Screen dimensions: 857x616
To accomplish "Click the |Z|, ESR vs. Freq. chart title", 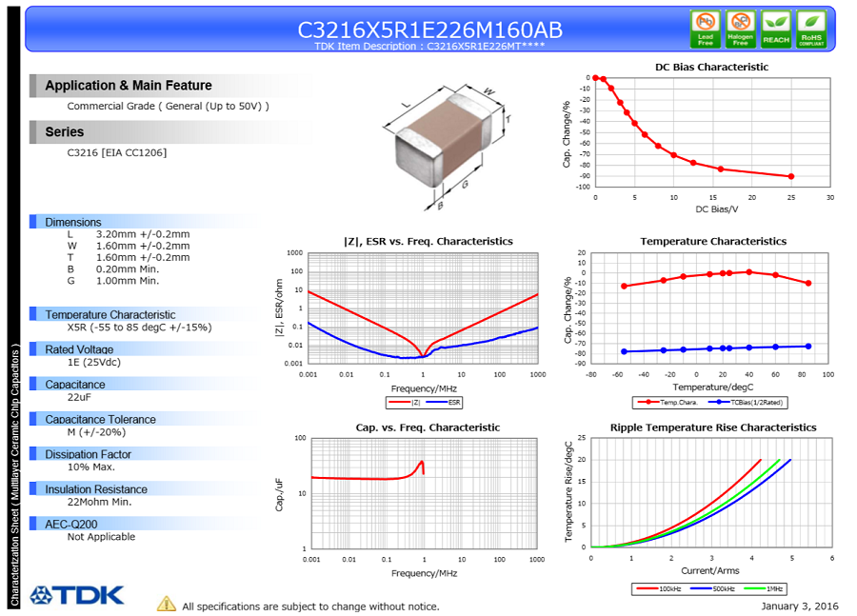I will [x=428, y=241].
